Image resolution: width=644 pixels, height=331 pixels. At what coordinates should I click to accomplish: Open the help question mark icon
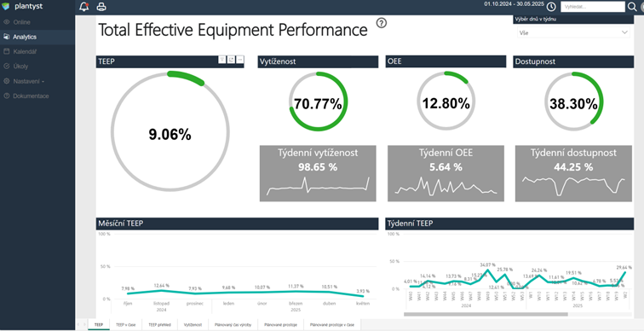pyautogui.click(x=382, y=23)
